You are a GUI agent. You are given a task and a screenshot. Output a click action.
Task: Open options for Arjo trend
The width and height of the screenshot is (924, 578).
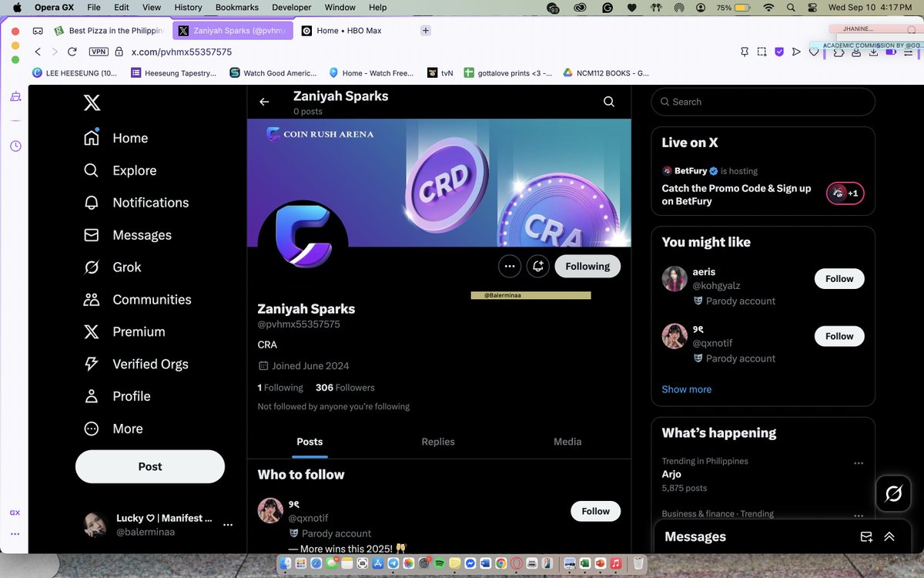click(858, 463)
